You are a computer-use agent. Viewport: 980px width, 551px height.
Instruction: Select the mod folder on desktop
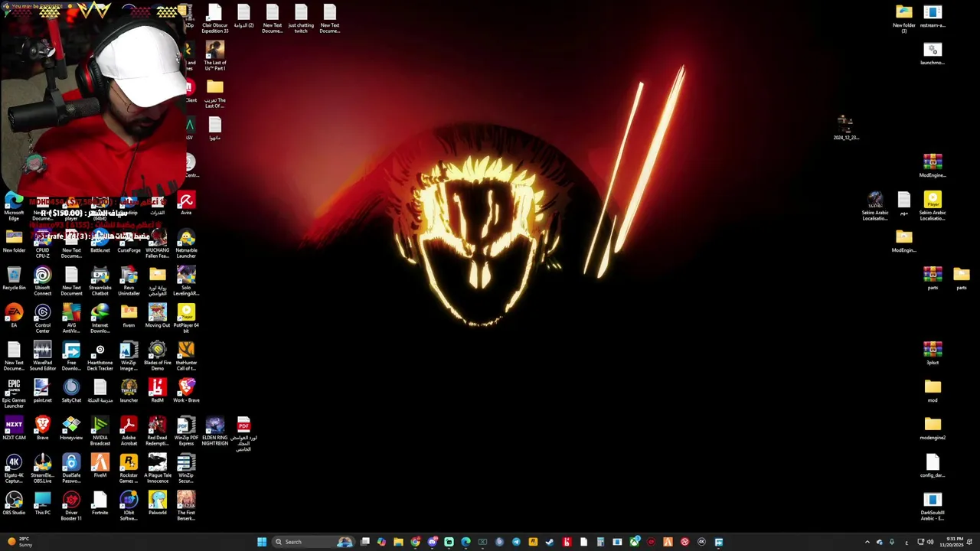[x=933, y=391]
